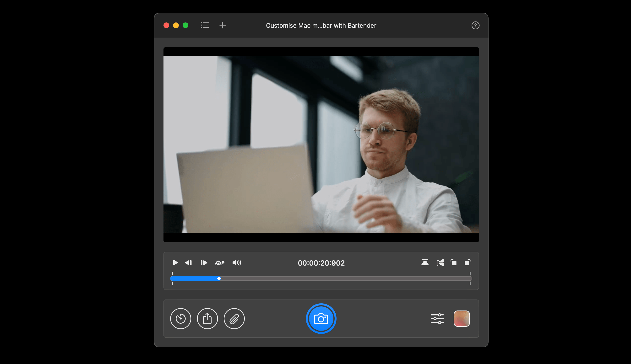Capture a frame with camera button
Screen dimensions: 631x364
[x=321, y=319]
